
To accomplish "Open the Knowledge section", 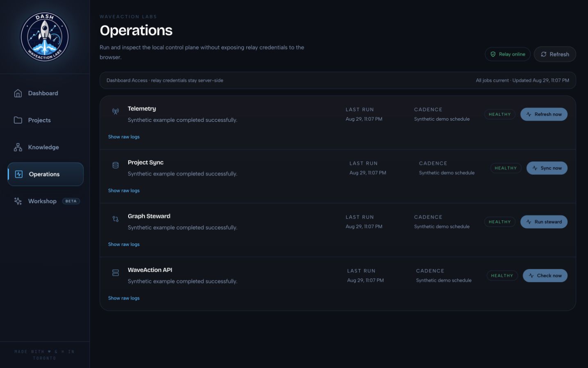I will (43, 147).
